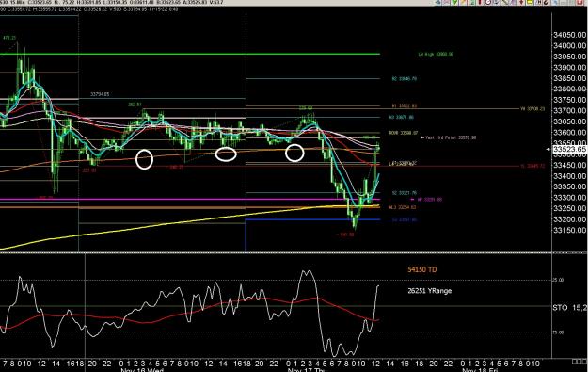Click the 34050.00 price axis label
The height and width of the screenshot is (372, 588).
click(x=569, y=35)
